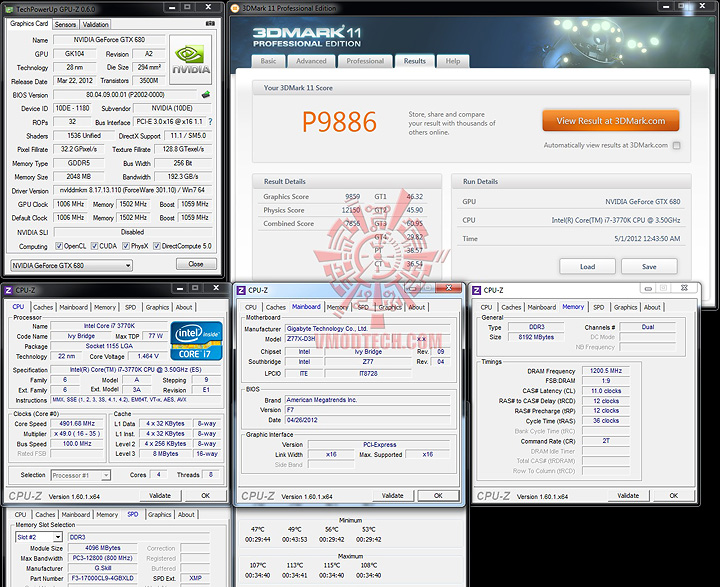This screenshot has width=720, height=587.
Task: Open the Slot #2 memory slot dropdown
Action: tap(39, 537)
